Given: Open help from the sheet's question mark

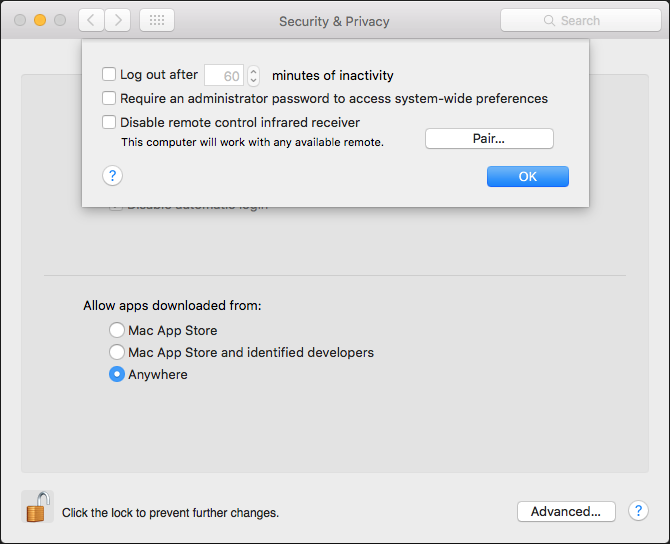Looking at the screenshot, I should [x=113, y=176].
